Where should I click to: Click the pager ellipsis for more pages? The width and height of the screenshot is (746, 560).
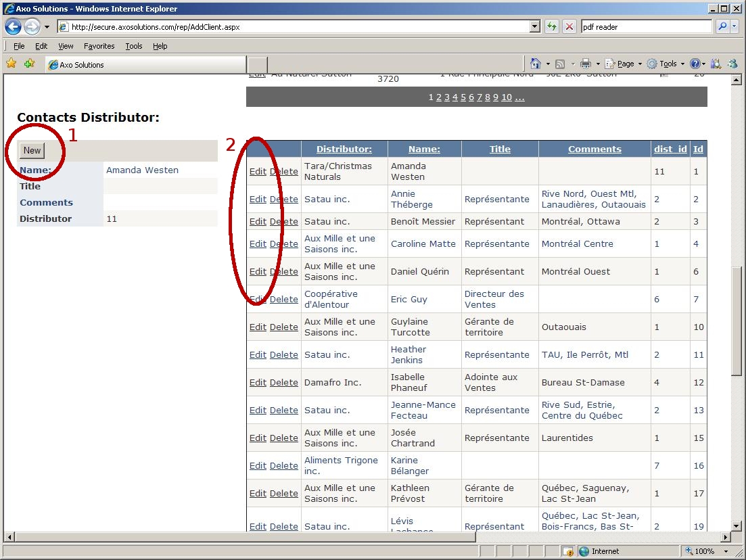519,97
